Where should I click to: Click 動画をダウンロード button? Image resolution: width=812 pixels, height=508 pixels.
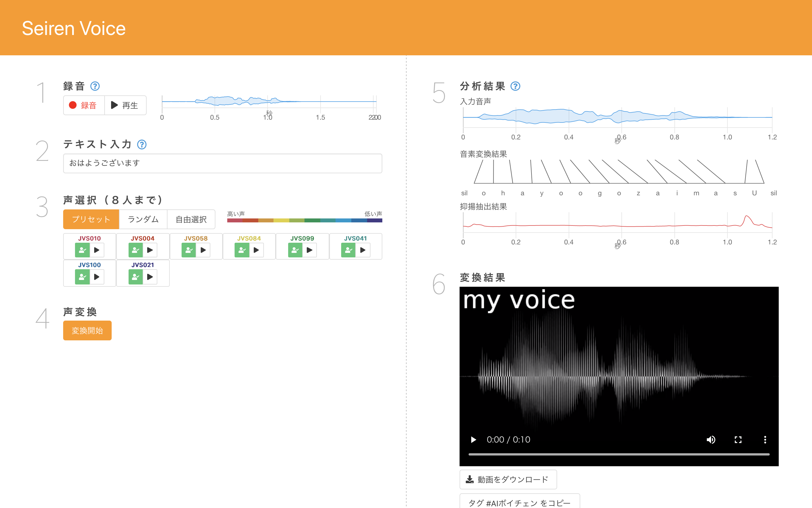[x=508, y=479]
